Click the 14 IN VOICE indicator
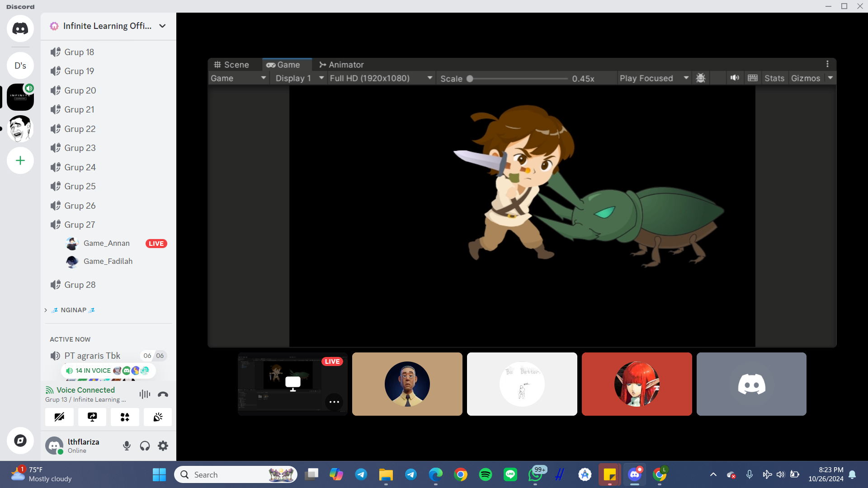This screenshot has height=488, width=868. click(x=108, y=371)
